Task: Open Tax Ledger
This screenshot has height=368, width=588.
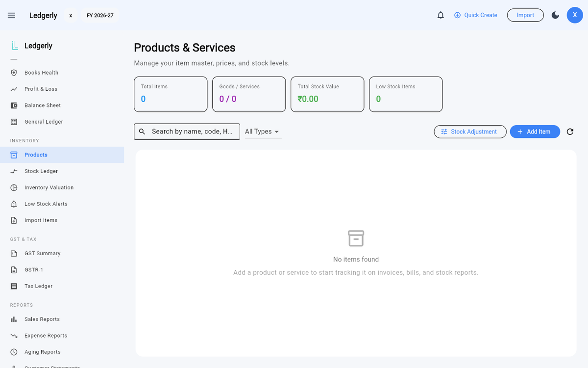Action: tap(62, 286)
